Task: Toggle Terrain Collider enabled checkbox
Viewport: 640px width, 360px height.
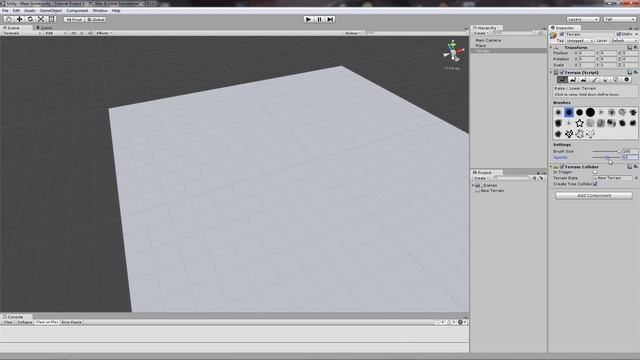Action: pyautogui.click(x=562, y=167)
